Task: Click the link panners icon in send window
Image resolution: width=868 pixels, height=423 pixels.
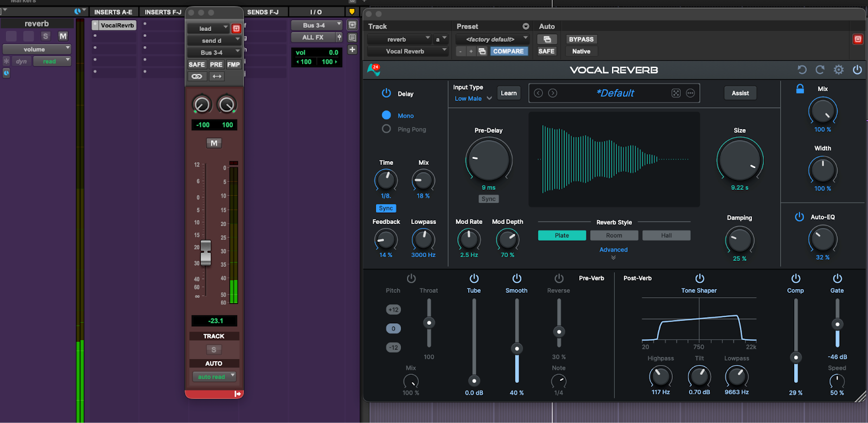Action: [196, 76]
